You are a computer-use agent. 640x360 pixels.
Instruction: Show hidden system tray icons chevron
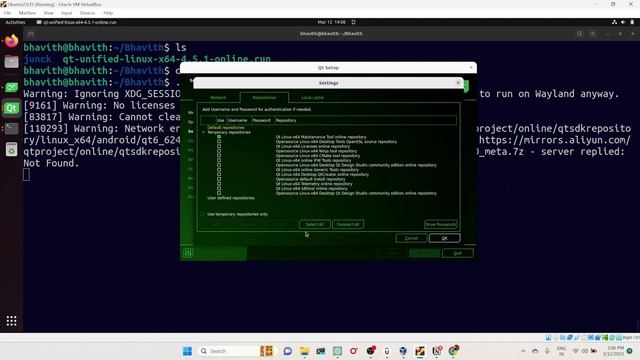pos(523,351)
